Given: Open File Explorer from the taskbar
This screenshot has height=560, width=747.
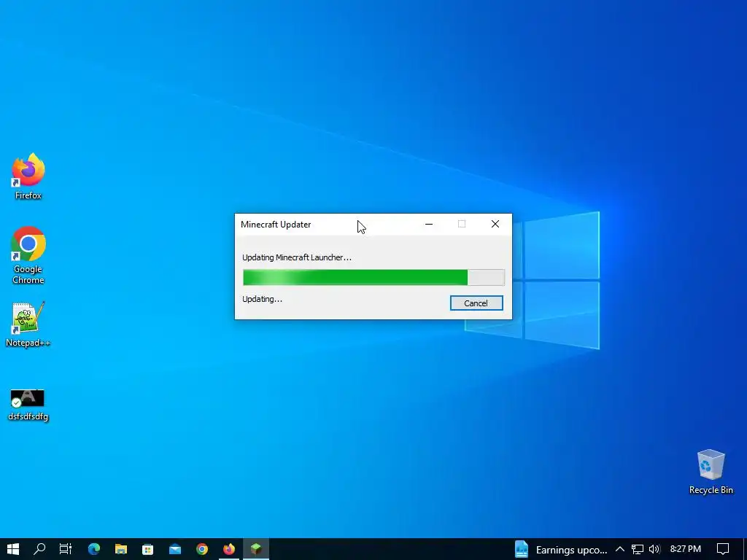Looking at the screenshot, I should click(x=121, y=549).
